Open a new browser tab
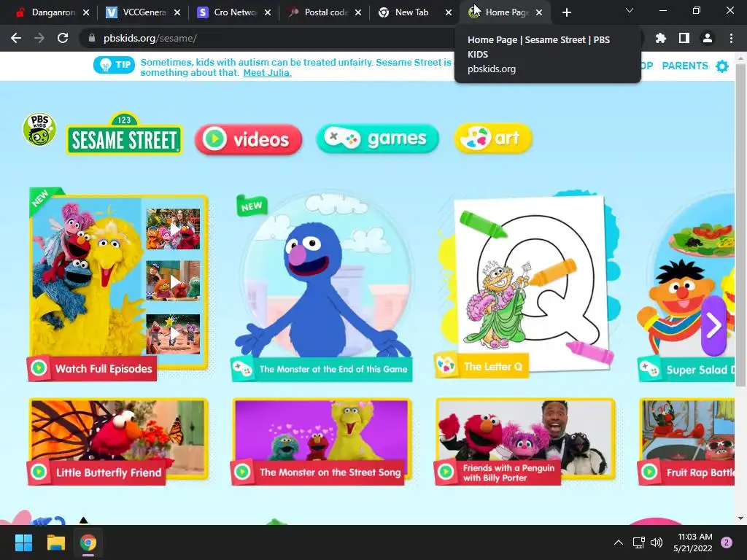The width and height of the screenshot is (747, 560). (x=566, y=12)
